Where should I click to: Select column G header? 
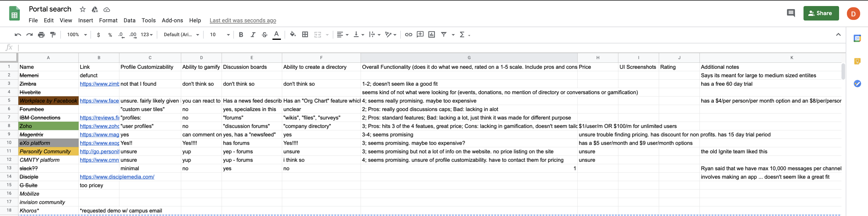coord(469,58)
